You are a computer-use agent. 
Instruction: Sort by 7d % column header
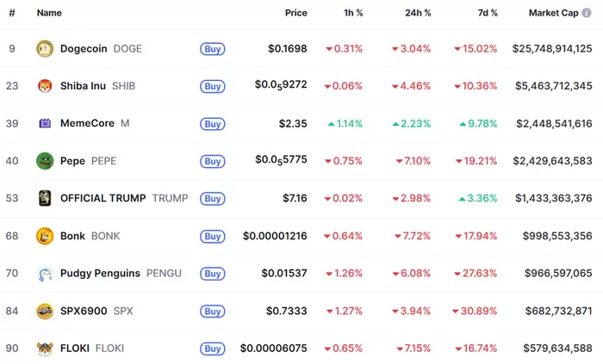487,14
